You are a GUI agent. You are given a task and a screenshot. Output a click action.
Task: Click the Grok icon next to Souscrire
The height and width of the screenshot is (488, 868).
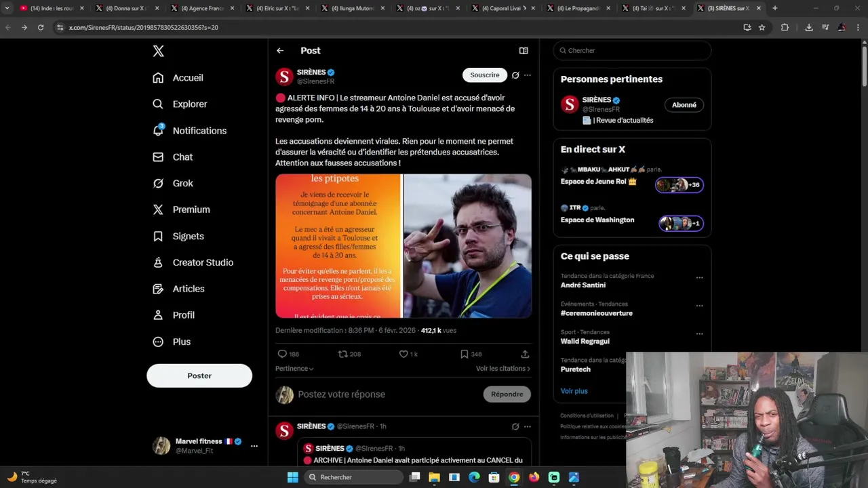[515, 75]
